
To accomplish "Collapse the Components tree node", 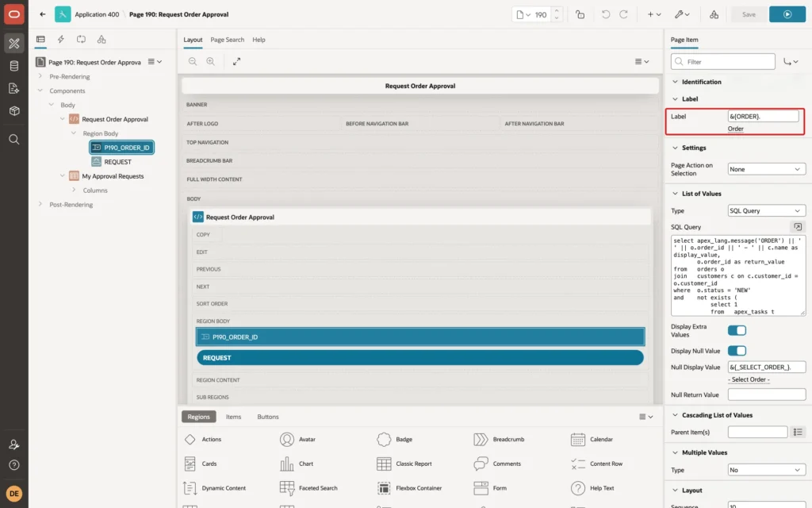I will click(40, 90).
